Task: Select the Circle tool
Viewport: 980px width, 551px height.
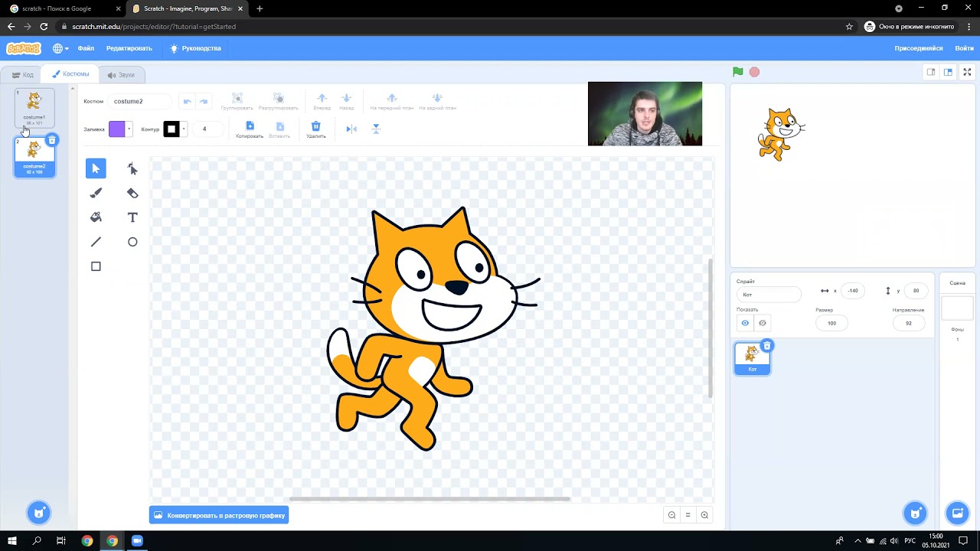Action: click(x=132, y=242)
